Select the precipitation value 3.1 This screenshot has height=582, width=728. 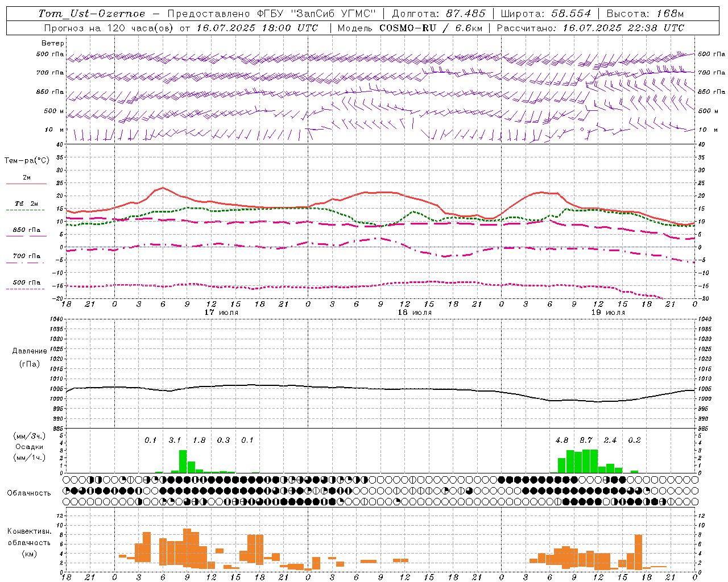(175, 440)
